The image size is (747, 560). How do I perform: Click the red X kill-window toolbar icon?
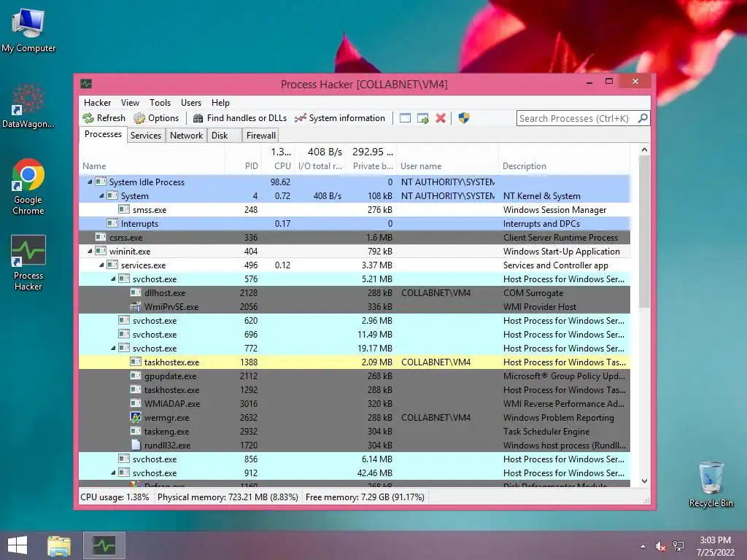tap(441, 118)
